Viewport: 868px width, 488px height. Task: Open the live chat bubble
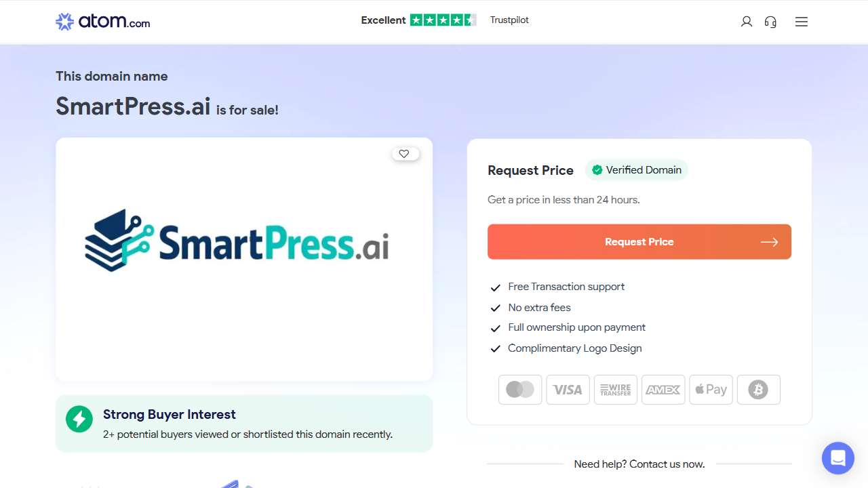(837, 458)
